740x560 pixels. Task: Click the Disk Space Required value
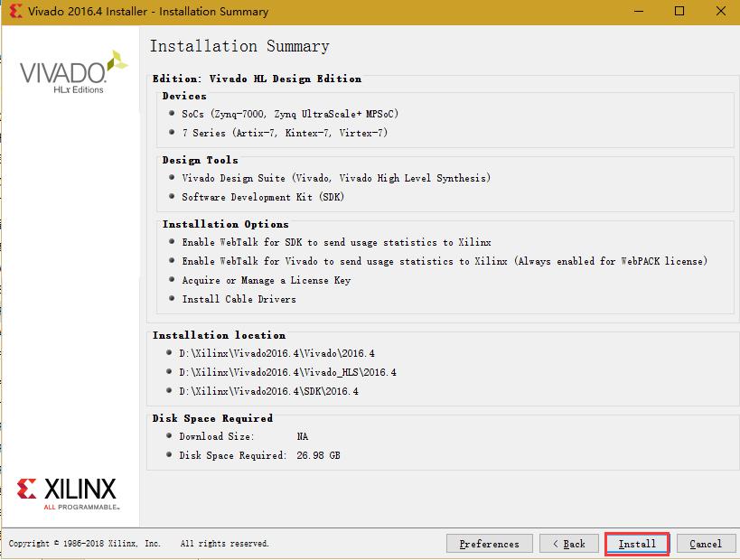(318, 455)
